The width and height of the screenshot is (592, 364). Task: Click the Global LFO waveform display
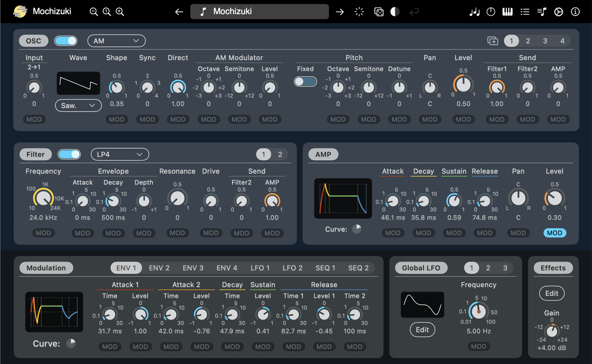[422, 305]
